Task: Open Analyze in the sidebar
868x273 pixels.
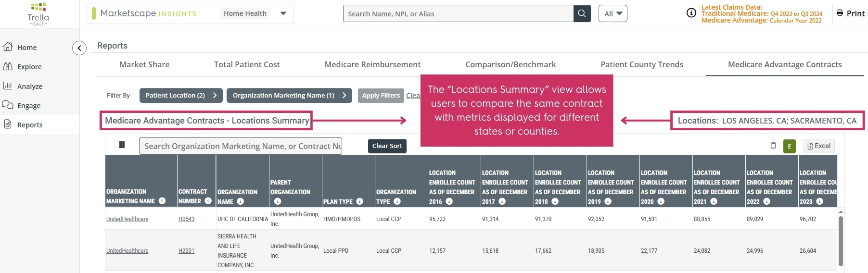Action: (30, 86)
